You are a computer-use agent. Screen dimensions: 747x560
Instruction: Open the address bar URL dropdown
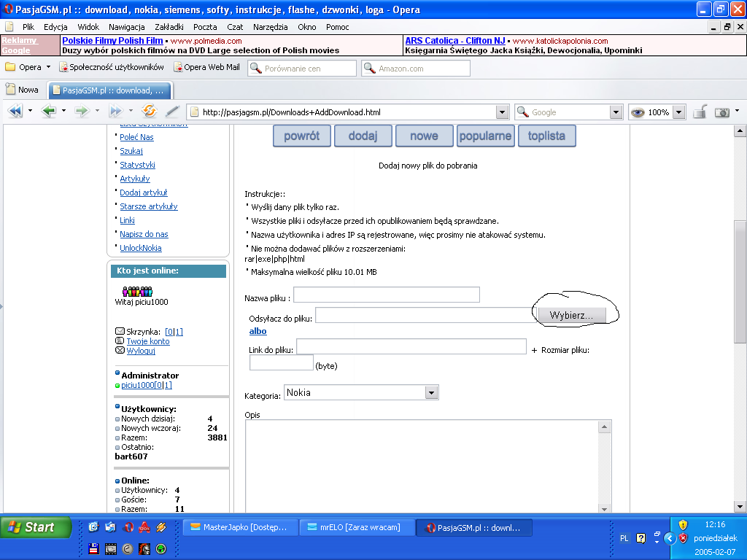pyautogui.click(x=502, y=112)
